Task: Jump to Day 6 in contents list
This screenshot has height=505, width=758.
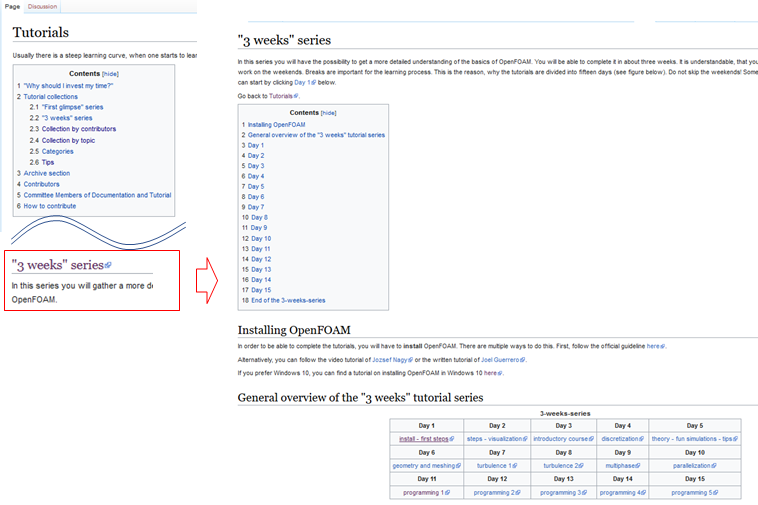Action: coord(256,197)
